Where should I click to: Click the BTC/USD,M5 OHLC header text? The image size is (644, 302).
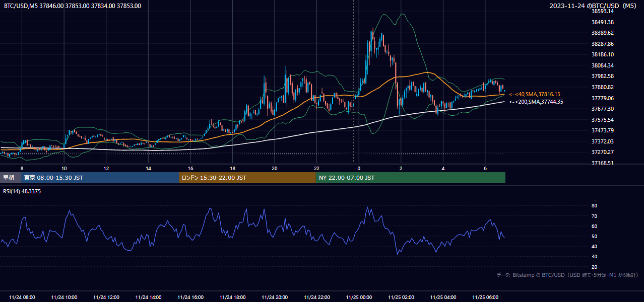pos(73,6)
